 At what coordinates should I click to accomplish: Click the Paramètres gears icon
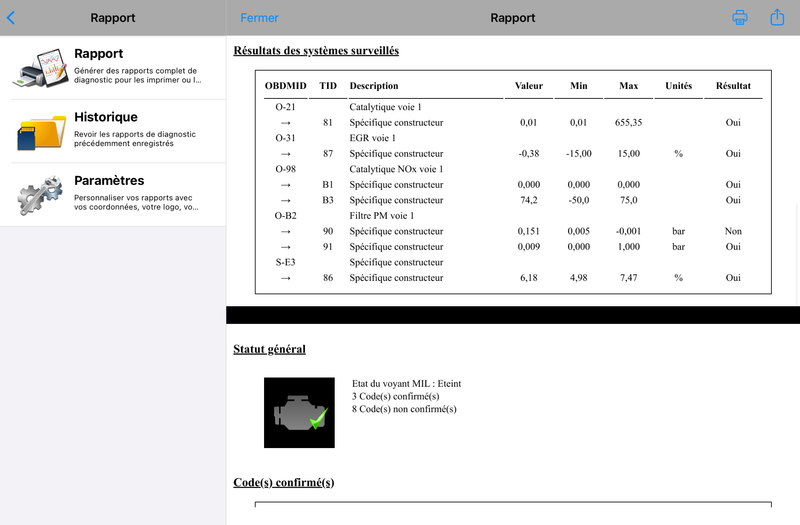(x=40, y=195)
